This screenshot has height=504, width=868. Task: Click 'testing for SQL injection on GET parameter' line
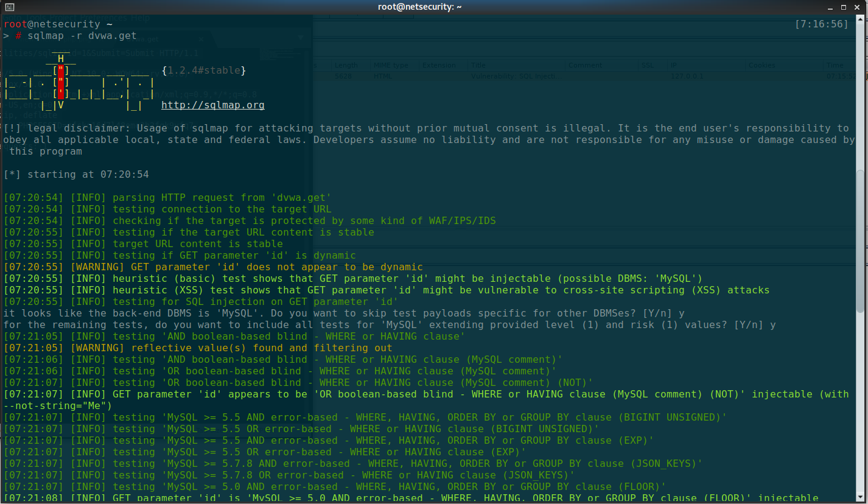(201, 302)
